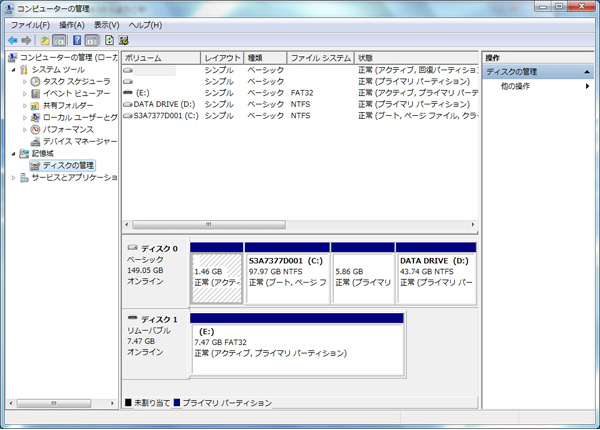Screen dimensions: 600x430
Task: Select the (E:) FAT32 partition on Disk 1
Action: pos(297,345)
